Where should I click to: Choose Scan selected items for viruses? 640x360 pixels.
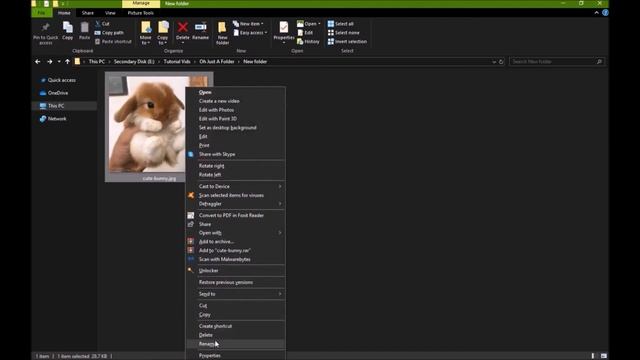236,196
